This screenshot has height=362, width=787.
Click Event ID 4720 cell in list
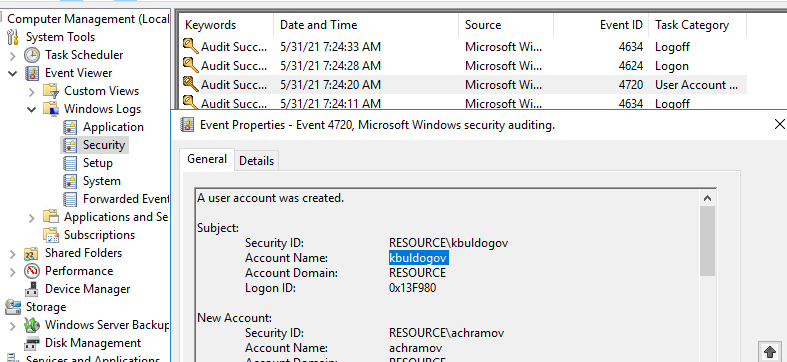click(631, 85)
